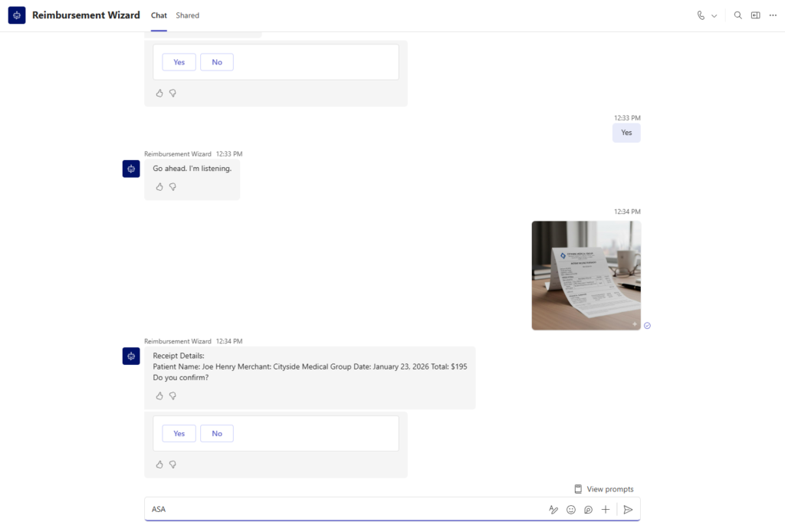This screenshot has width=785, height=532.
Task: Expand the call options dropdown arrow
Action: [714, 15]
